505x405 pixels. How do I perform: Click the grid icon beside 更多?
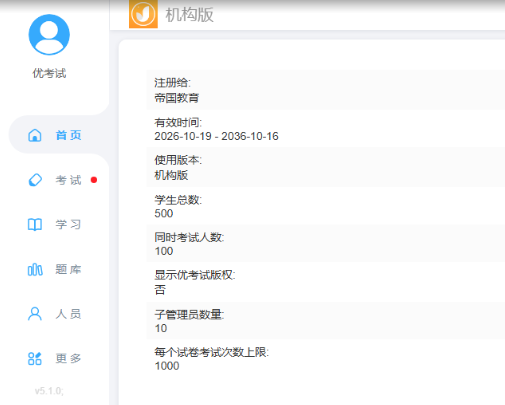35,359
